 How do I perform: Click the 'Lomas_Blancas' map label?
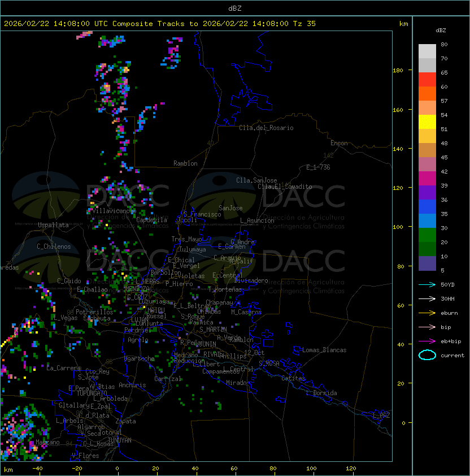[324, 350]
